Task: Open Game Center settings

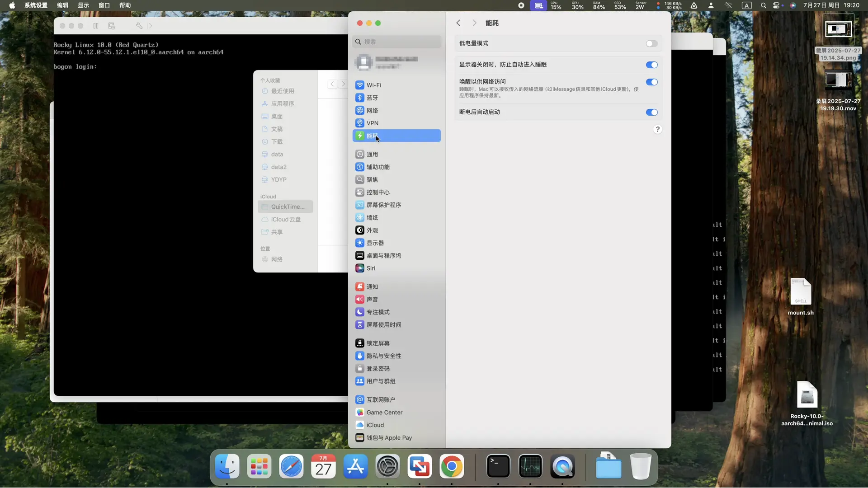Action: pyautogui.click(x=396, y=412)
